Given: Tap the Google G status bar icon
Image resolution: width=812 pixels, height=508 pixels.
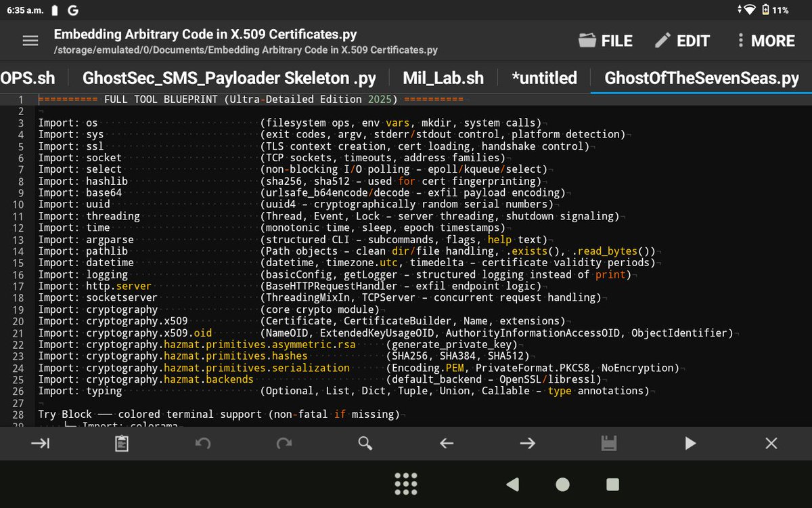Looking at the screenshot, I should click(73, 10).
